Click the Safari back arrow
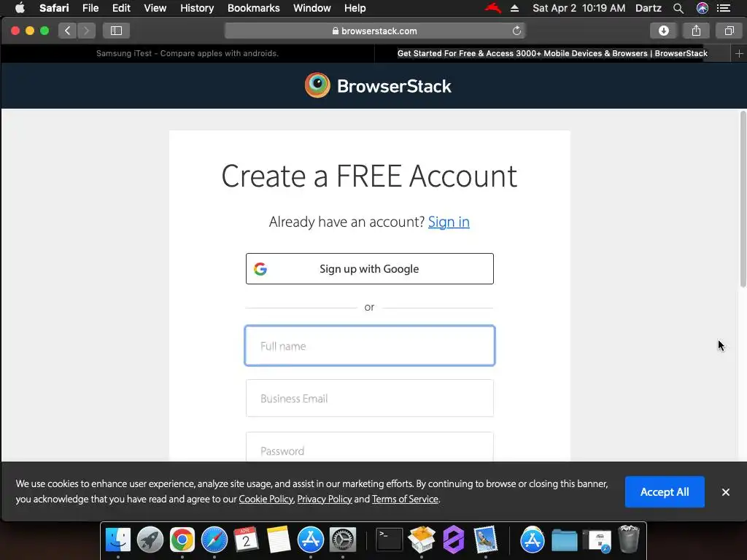This screenshot has width=747, height=560. 68,31
